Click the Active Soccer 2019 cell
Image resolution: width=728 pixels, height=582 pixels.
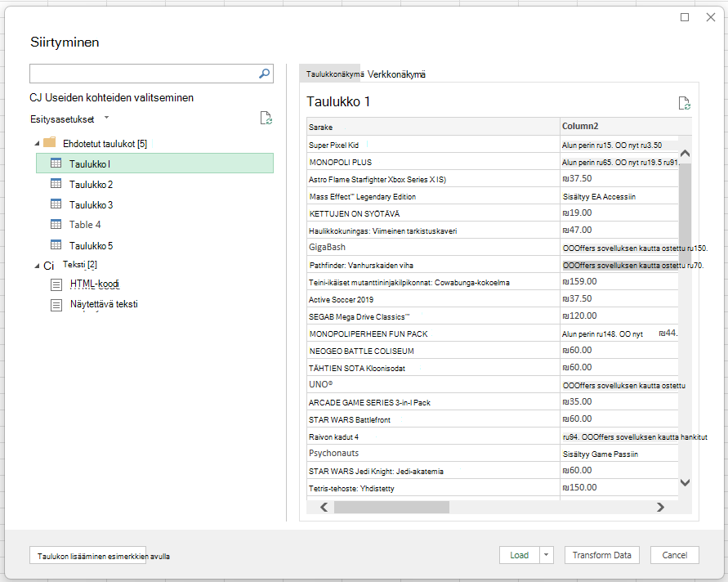click(x=433, y=300)
